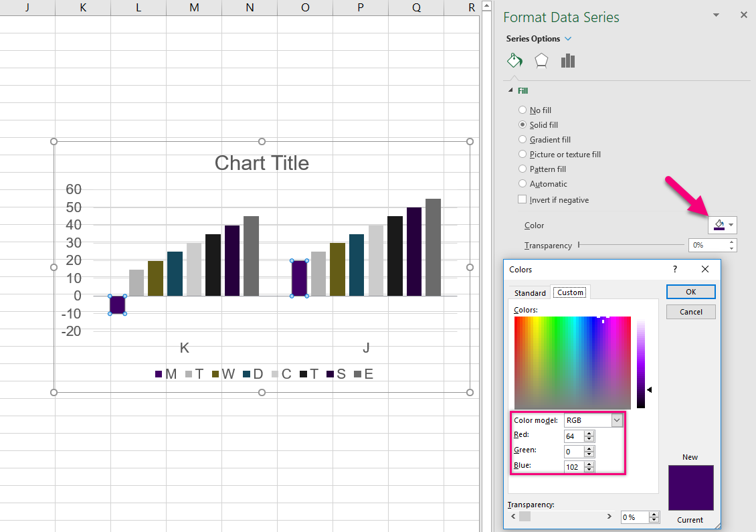Switch to the Custom colors tab

571,292
